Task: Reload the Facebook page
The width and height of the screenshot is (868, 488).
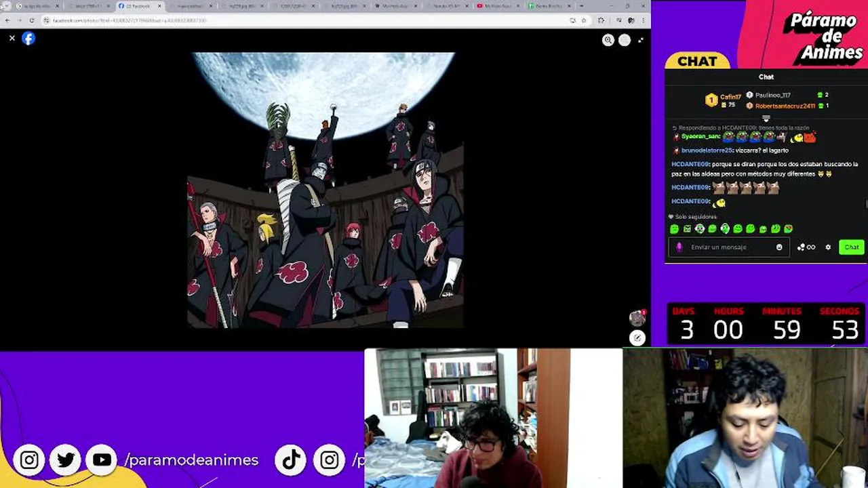Action: point(32,20)
